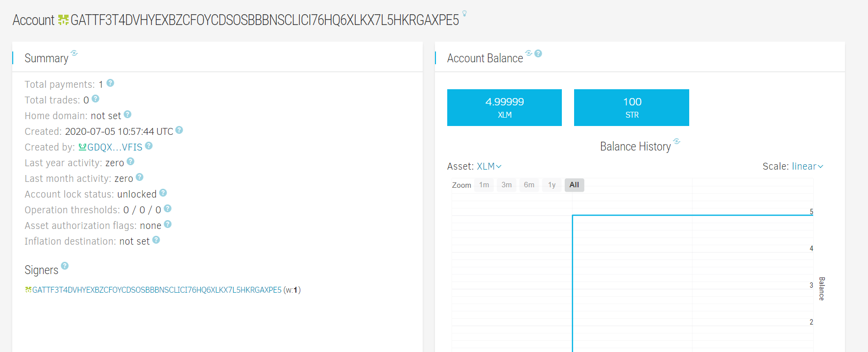868x352 pixels.
Task: Set chart zoom to 1m
Action: pos(484,185)
